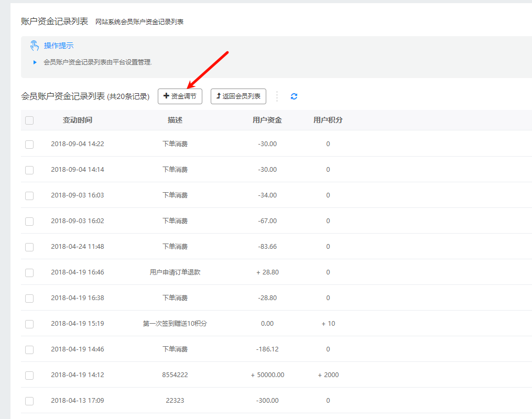The width and height of the screenshot is (532, 419).
Task: Click the 用户资金 column header
Action: [267, 120]
